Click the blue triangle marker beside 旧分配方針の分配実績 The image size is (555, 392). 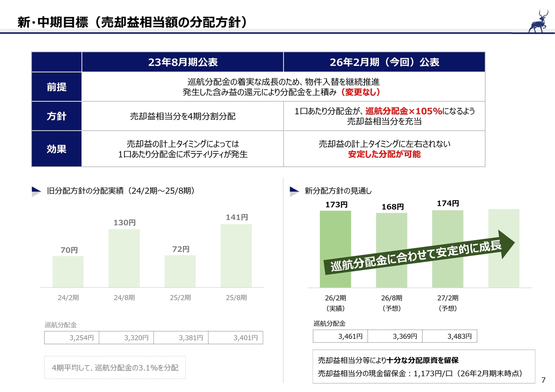tap(36, 191)
